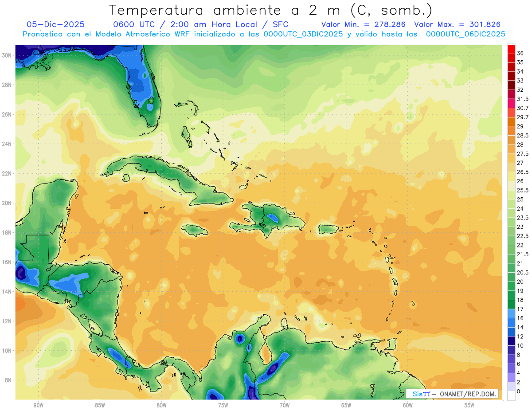Click the 60W longitude axis label
Viewport: 532px width, 411px height.
(408, 405)
